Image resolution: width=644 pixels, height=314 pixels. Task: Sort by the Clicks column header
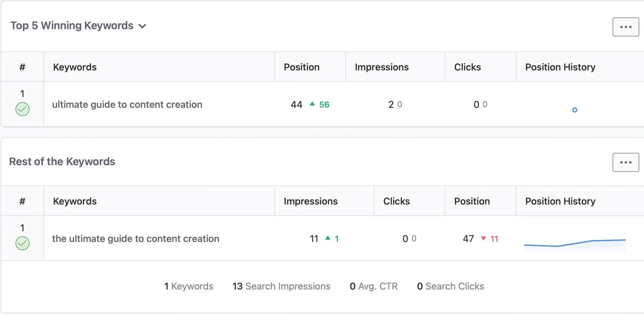[x=467, y=67]
